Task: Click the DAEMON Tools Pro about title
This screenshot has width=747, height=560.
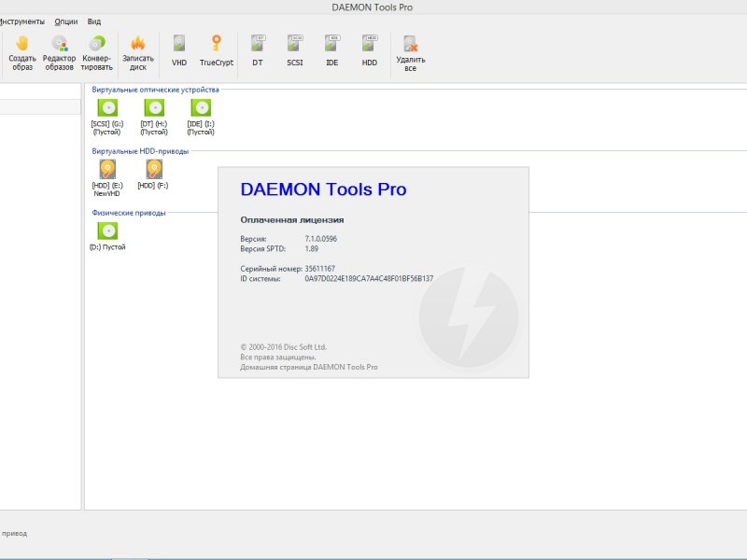Action: click(323, 189)
